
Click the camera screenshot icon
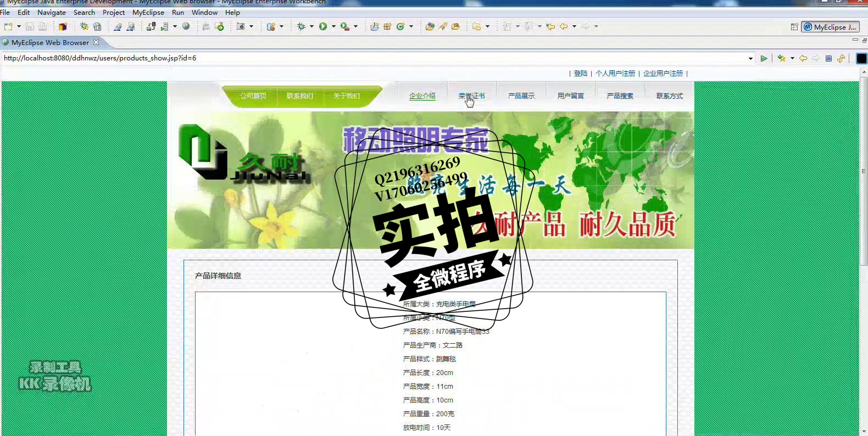pos(241,26)
